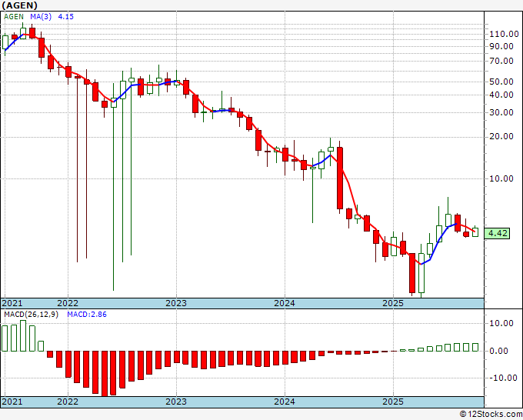Screen dimensions: 523x420
Task: Click the -10.00 label on MACD axis
Action: (503, 378)
